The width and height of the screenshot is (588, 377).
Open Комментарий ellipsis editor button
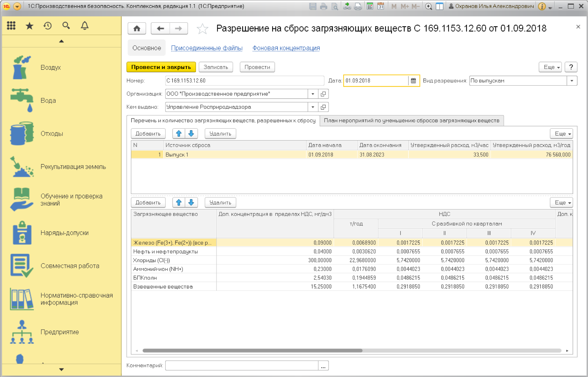point(323,366)
